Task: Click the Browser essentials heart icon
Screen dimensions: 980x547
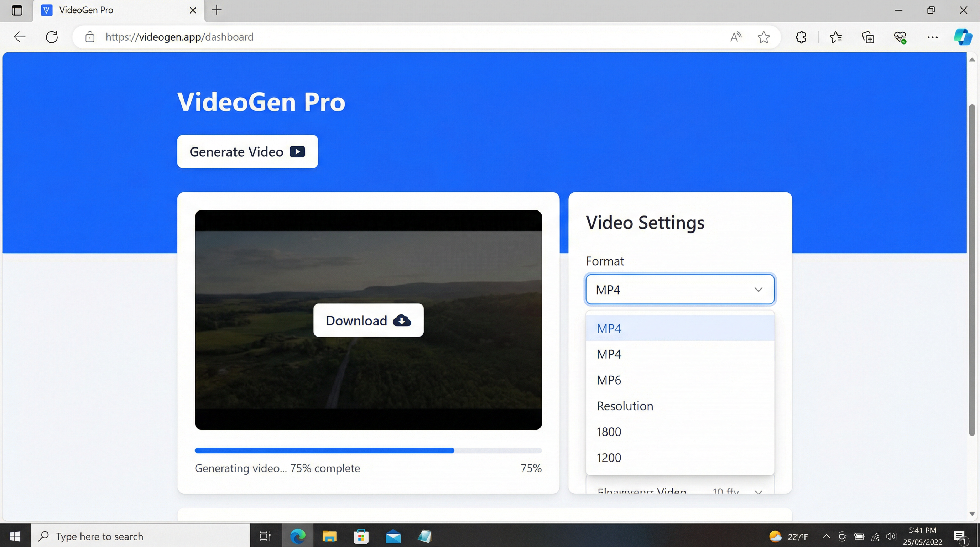Action: (x=900, y=37)
